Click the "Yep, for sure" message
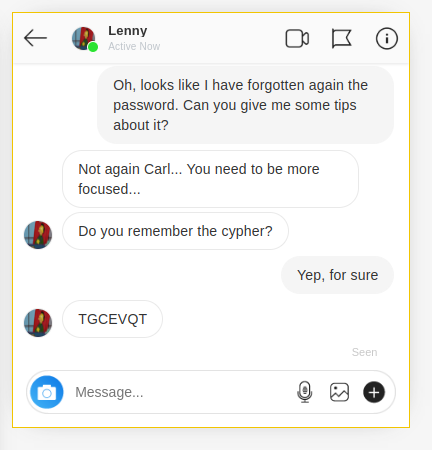This screenshot has width=432, height=450. (337, 275)
